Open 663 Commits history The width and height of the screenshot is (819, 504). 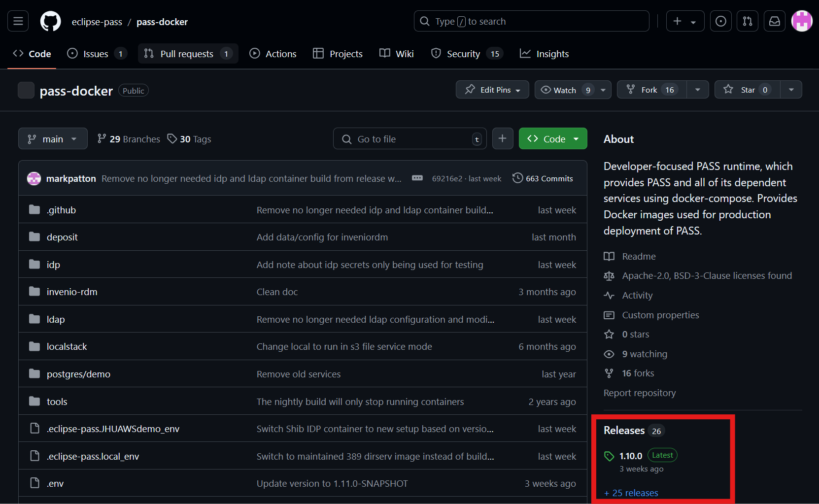pos(543,178)
